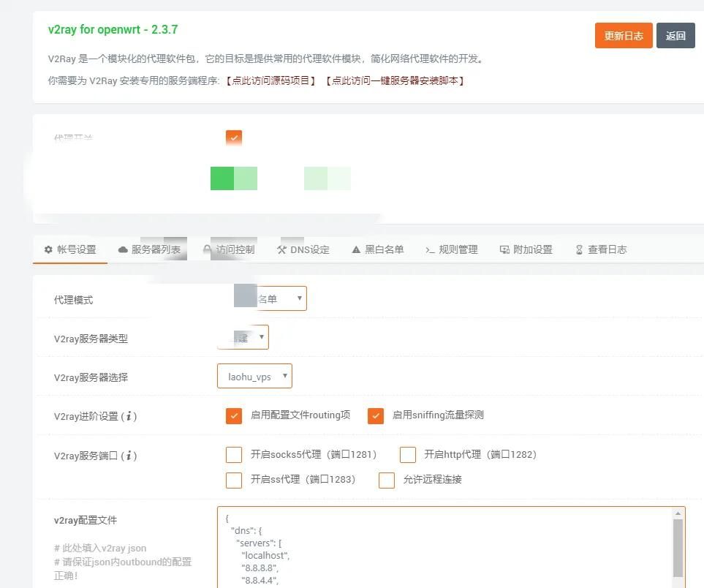704x588 pixels.
Task: Click the scroll-up arrow of config text area
Action: (678, 513)
